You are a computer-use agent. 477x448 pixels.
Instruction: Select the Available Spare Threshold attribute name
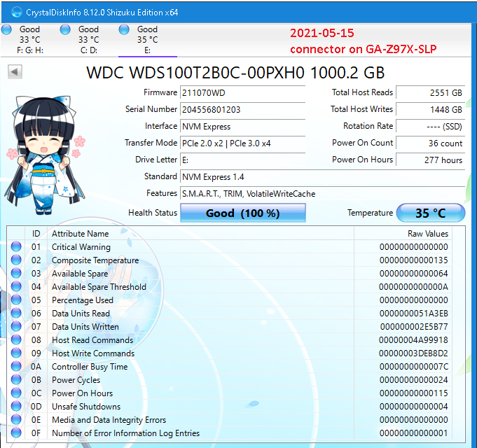(99, 286)
